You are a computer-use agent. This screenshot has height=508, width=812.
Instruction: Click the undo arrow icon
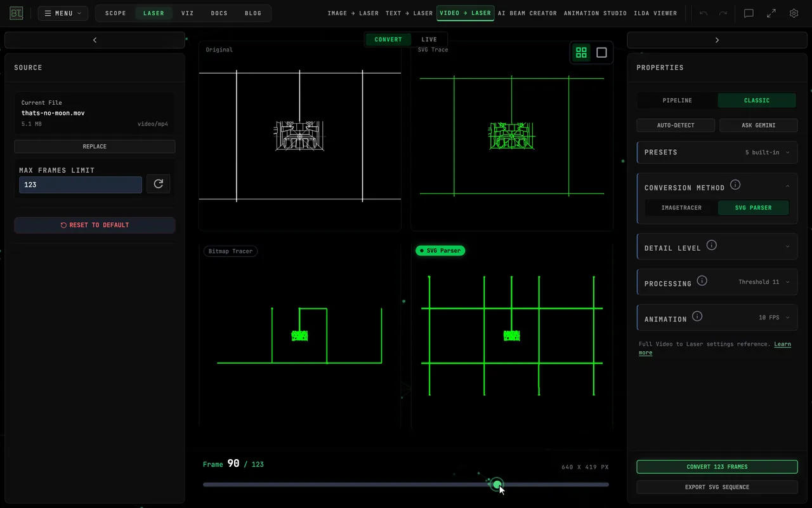click(x=704, y=13)
